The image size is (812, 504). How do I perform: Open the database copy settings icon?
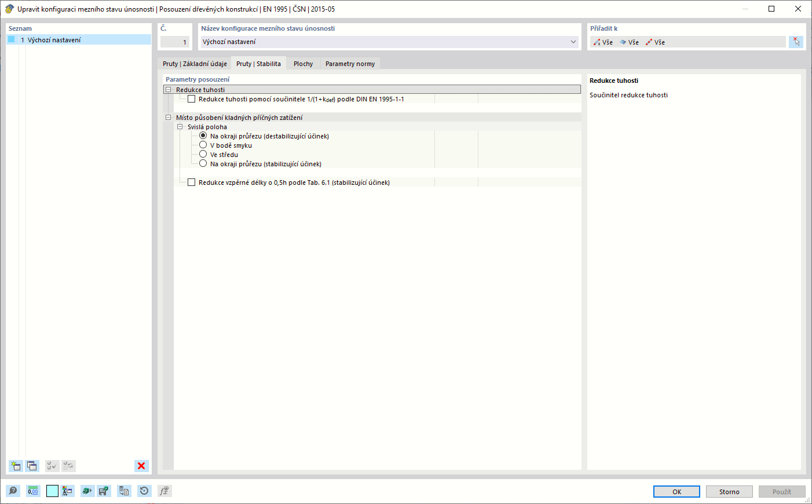124,491
